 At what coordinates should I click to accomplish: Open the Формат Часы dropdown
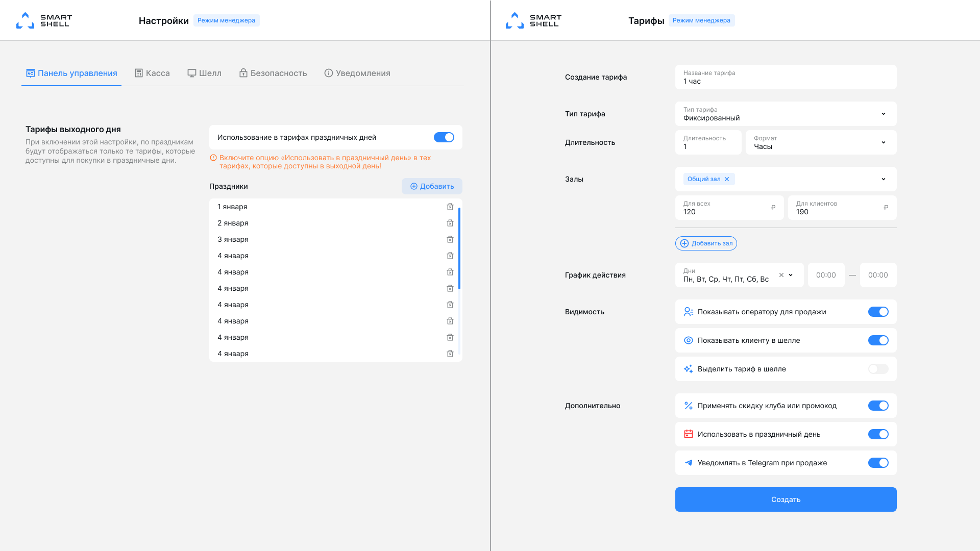click(x=821, y=142)
